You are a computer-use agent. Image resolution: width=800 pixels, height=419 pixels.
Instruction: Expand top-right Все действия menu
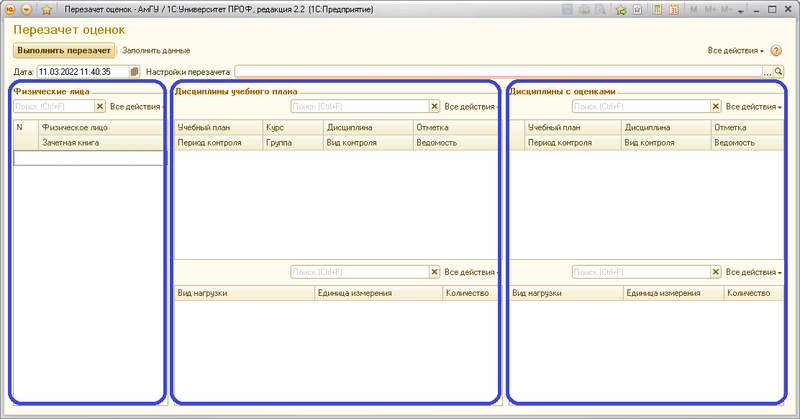[x=735, y=50]
